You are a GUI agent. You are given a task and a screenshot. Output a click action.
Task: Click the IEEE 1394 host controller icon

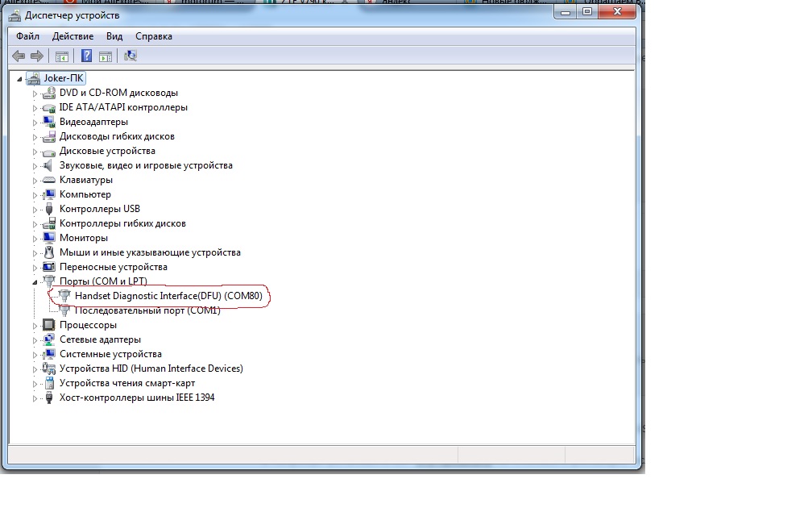click(48, 398)
